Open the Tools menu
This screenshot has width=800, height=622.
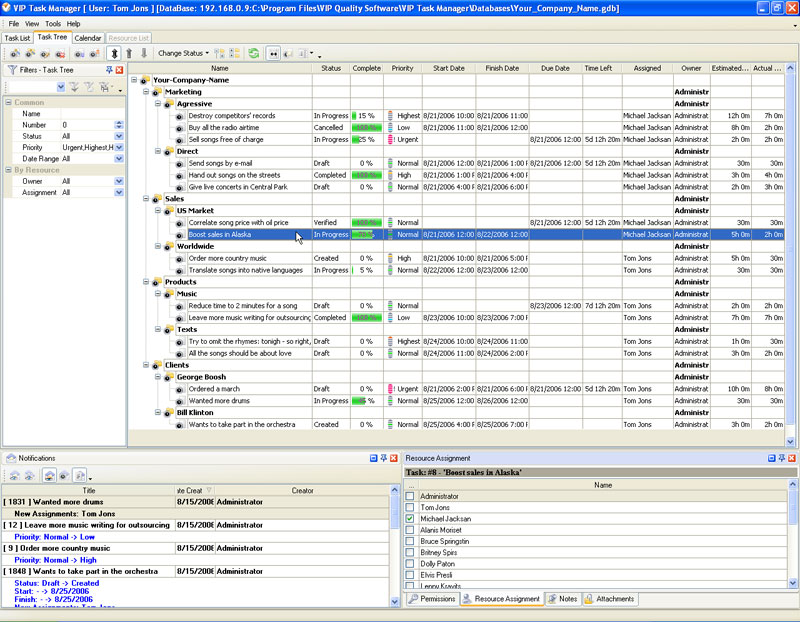(x=53, y=23)
